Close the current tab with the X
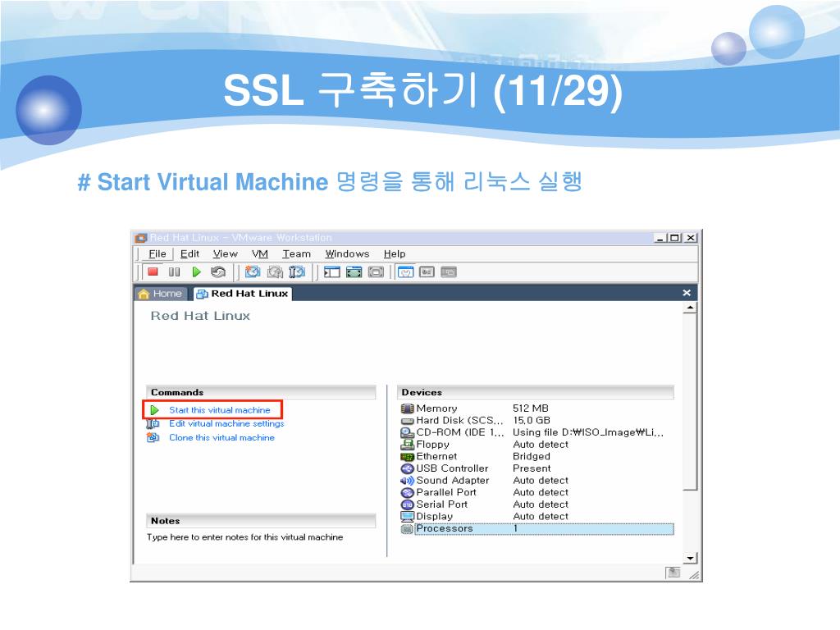Viewport: 840px width, 630px height. pyautogui.click(x=687, y=293)
